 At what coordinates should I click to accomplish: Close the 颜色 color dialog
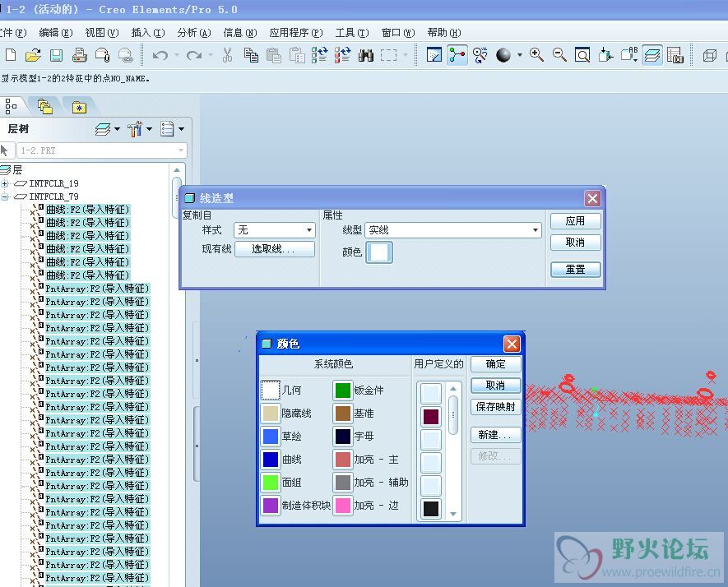click(x=512, y=344)
